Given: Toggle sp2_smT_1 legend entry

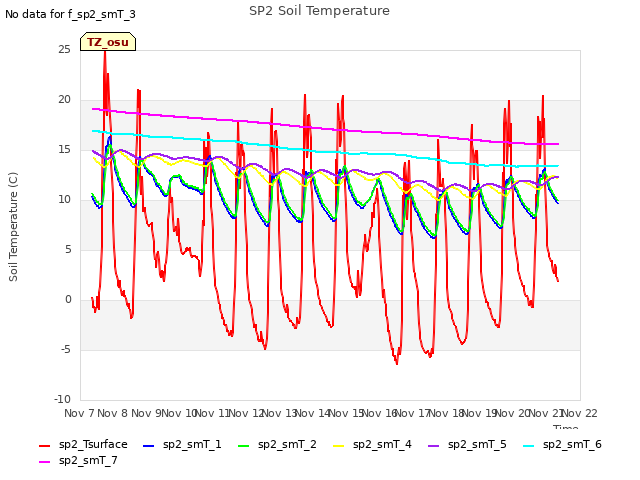Looking at the screenshot, I should tap(182, 444).
